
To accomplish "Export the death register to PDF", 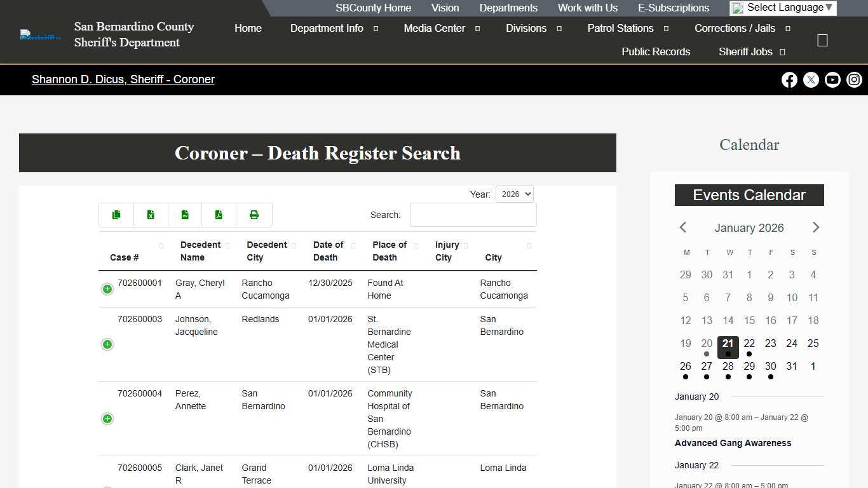I will click(219, 215).
